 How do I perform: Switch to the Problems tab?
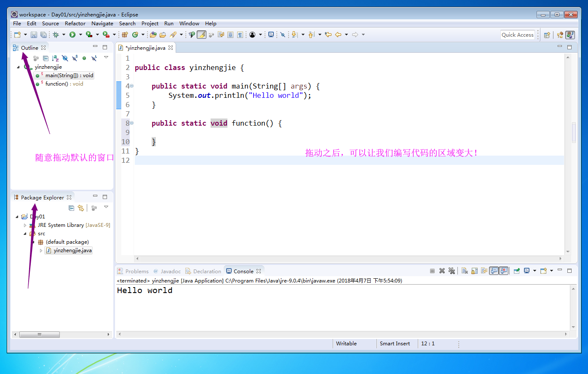coord(133,271)
